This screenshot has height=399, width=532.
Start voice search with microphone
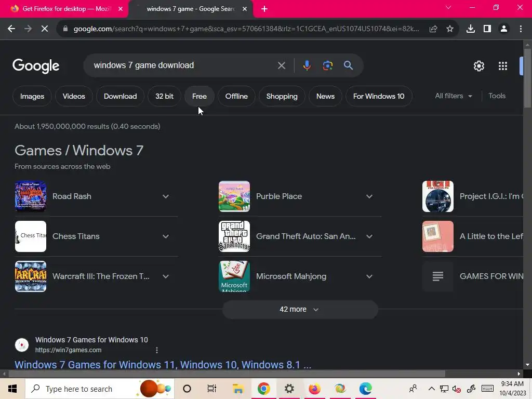(307, 65)
